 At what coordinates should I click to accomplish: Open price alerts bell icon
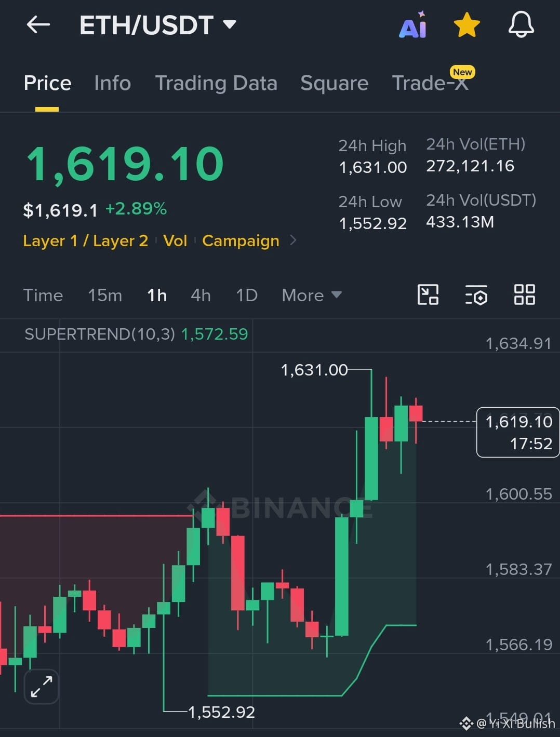pyautogui.click(x=521, y=25)
